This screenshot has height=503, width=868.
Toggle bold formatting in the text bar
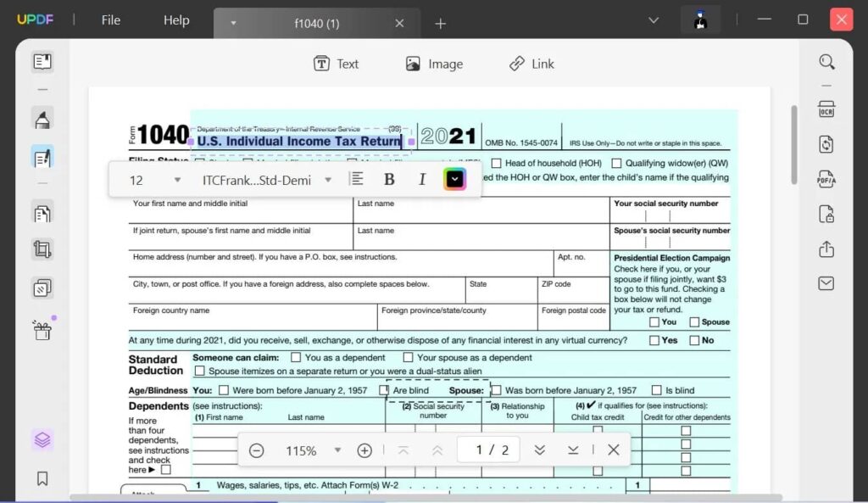388,179
